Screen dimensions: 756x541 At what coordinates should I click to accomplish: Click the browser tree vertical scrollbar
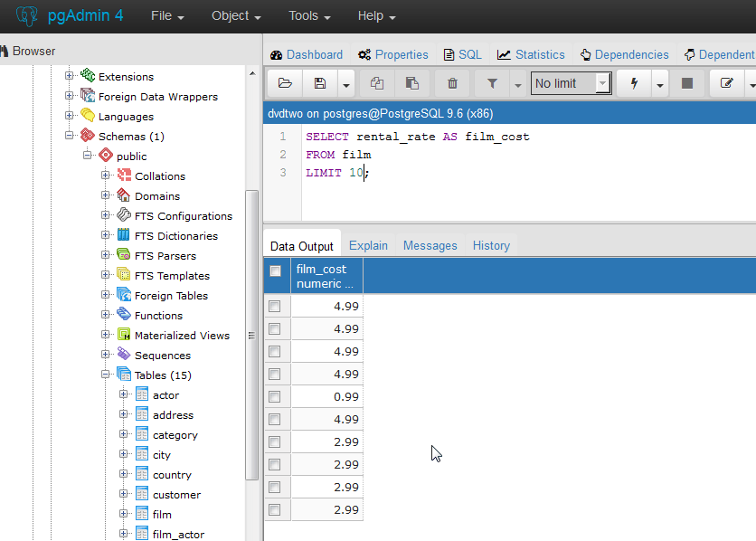point(251,335)
